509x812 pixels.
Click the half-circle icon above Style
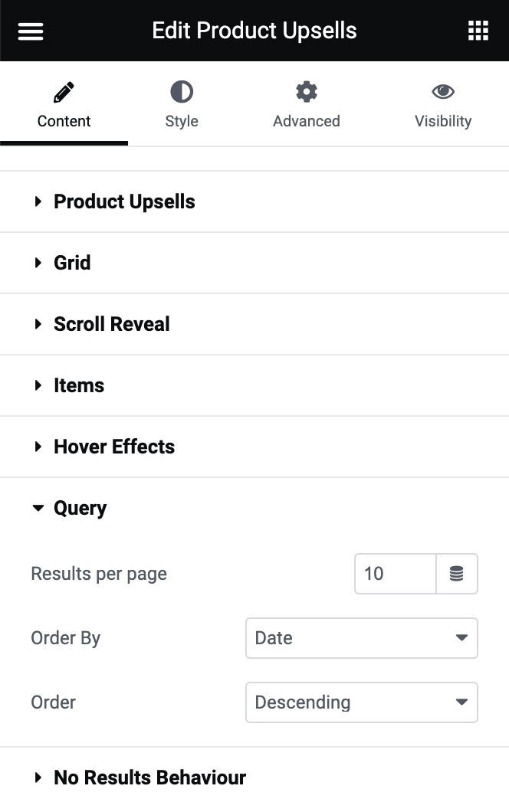pyautogui.click(x=182, y=90)
